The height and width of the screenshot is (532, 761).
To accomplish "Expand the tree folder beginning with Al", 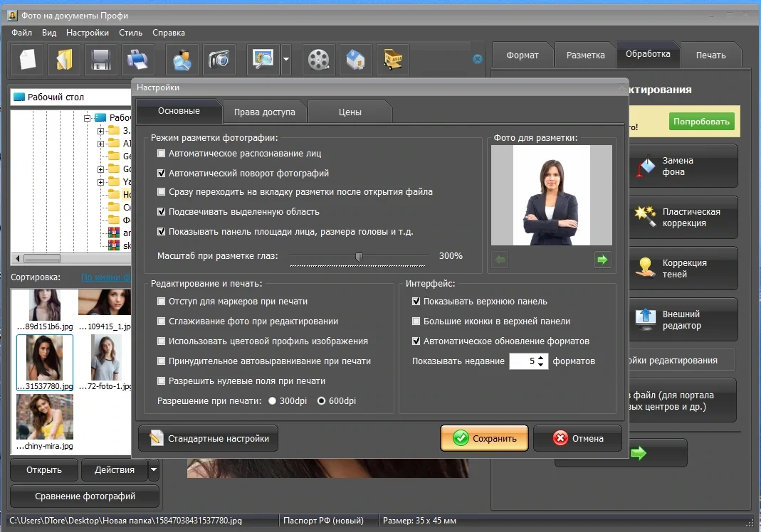I will pyautogui.click(x=100, y=144).
